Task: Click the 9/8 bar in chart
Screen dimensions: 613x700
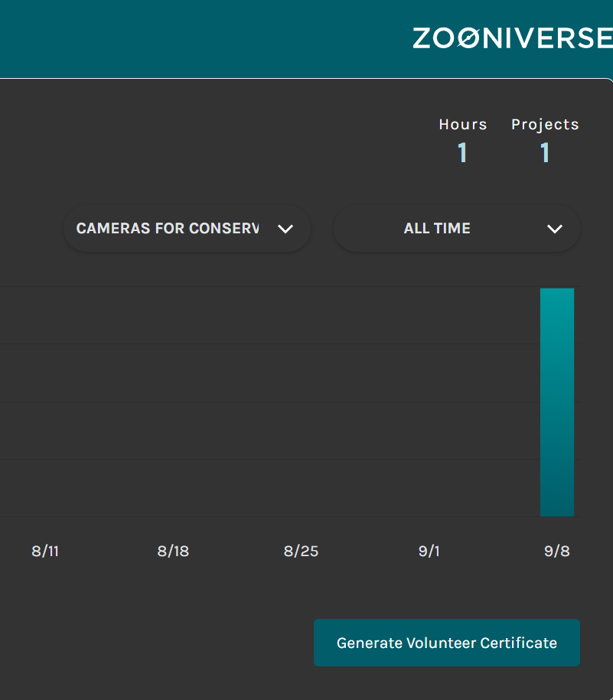Action: click(556, 402)
